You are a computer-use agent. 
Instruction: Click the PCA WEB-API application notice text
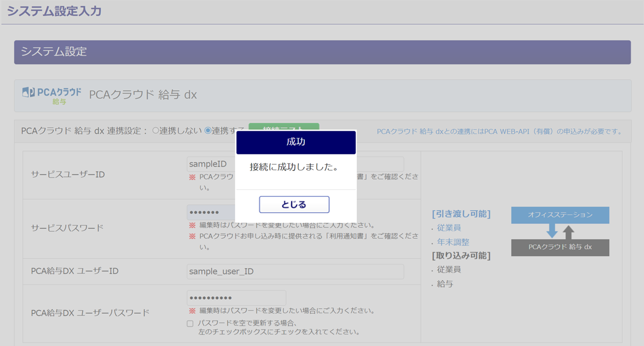coord(500,132)
